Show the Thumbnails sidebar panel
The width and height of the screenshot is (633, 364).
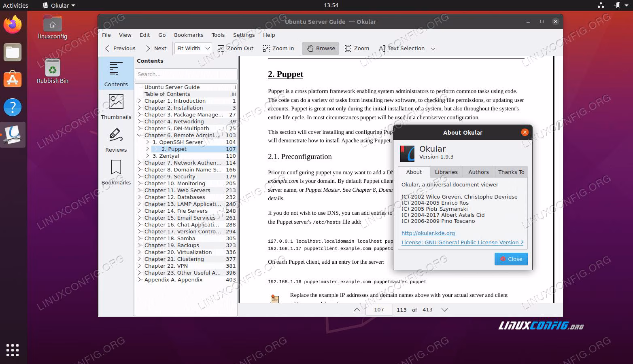[x=116, y=106]
